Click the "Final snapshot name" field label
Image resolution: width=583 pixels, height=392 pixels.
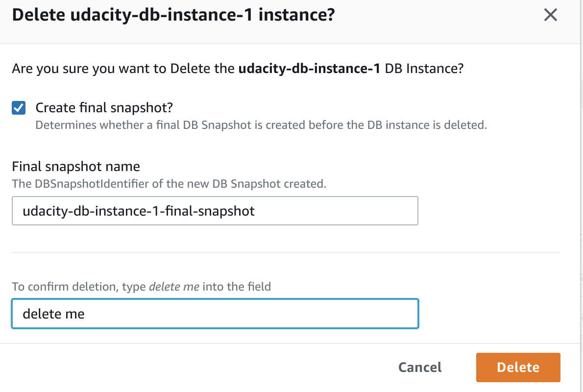point(76,167)
